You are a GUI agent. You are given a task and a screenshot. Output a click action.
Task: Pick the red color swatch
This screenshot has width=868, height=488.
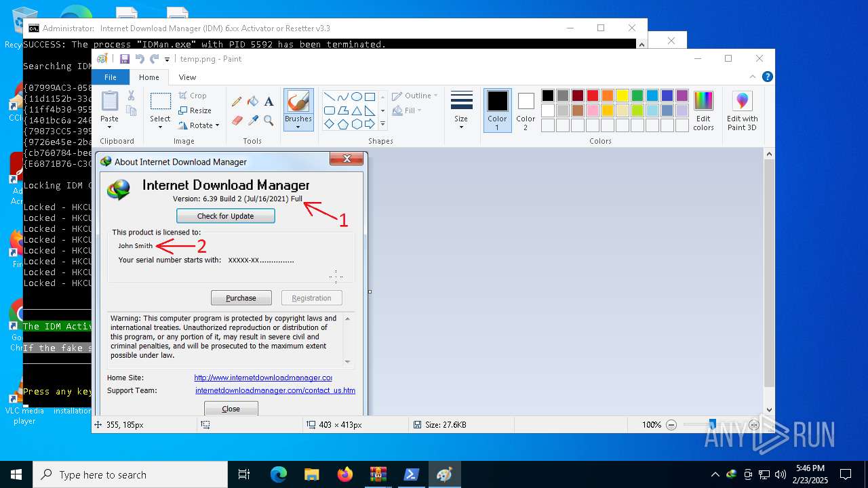pos(593,96)
